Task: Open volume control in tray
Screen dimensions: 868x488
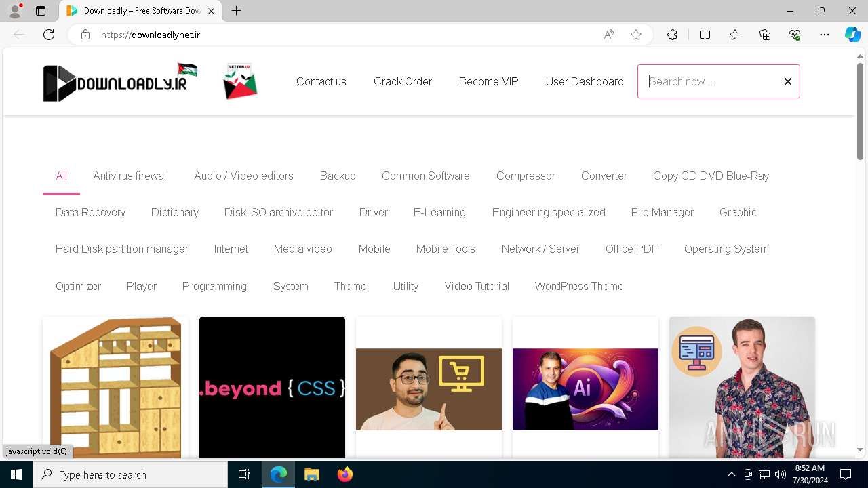Action: [x=780, y=474]
